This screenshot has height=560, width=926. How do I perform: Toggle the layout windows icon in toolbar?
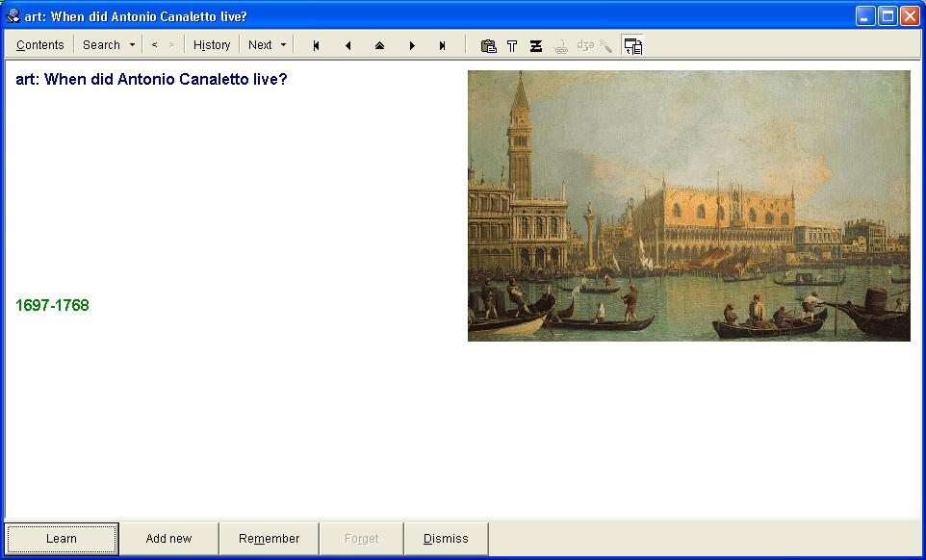pos(632,45)
